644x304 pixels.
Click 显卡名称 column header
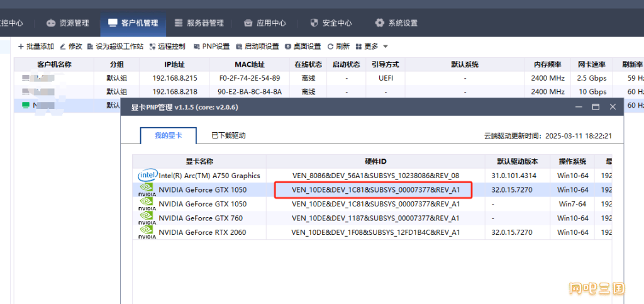[x=199, y=162]
